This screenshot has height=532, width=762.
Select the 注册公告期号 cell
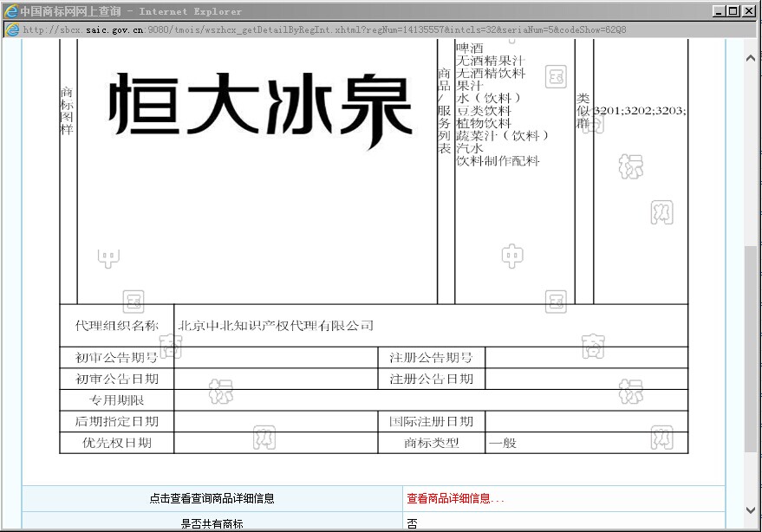432,358
